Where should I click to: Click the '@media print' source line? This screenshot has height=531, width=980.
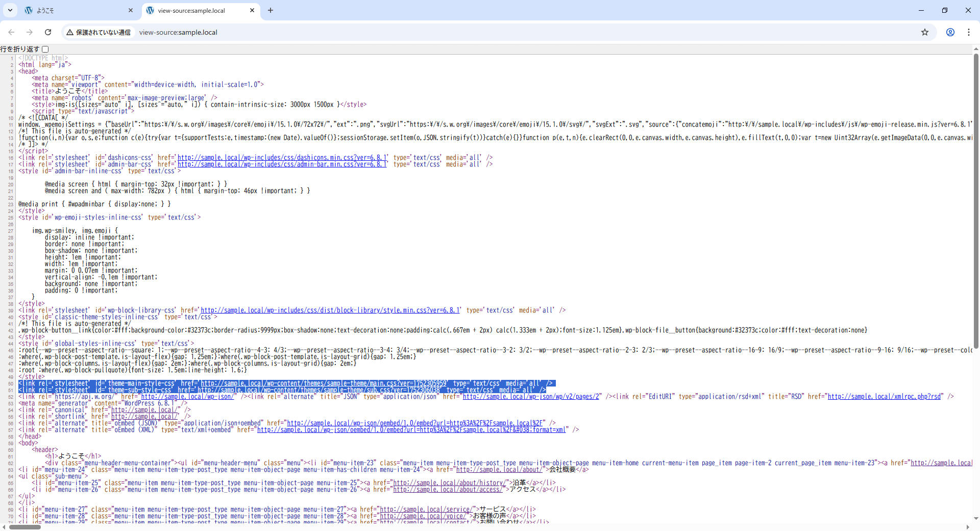click(x=94, y=204)
